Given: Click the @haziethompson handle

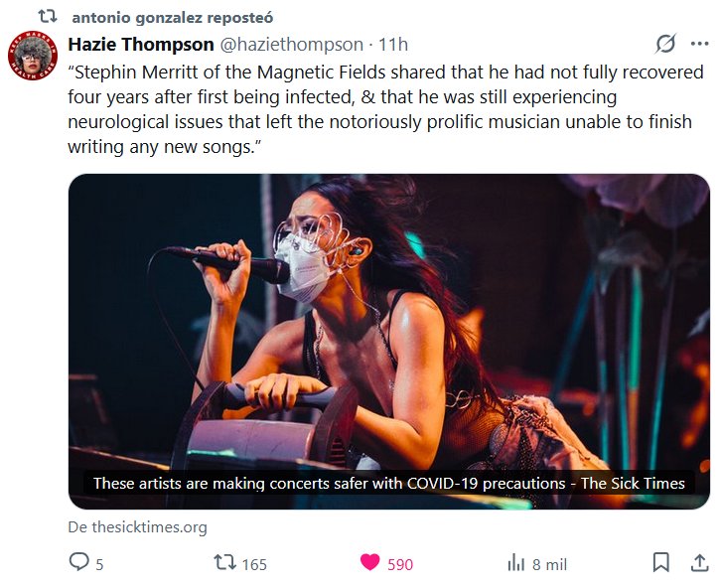Looking at the screenshot, I should pos(291,45).
